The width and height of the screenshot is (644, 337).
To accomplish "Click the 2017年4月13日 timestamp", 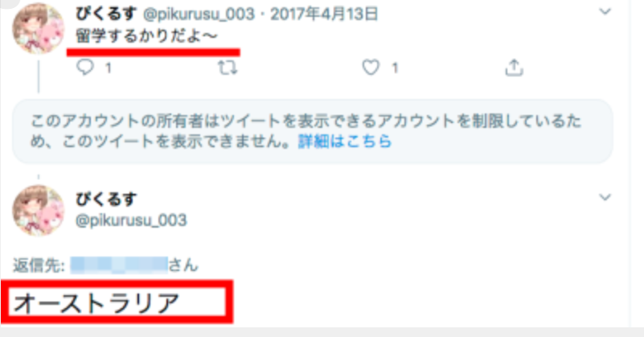I will pos(324,14).
